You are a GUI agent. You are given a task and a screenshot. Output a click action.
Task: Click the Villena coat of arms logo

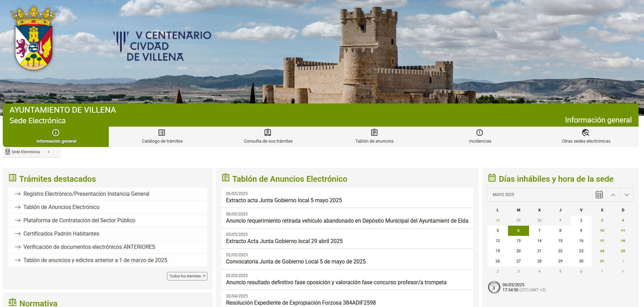pos(33,38)
